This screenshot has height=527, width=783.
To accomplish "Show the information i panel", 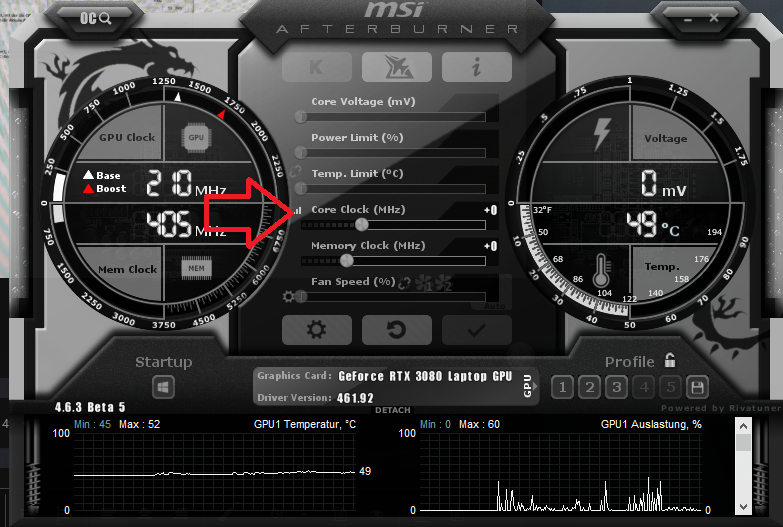I will click(x=476, y=67).
